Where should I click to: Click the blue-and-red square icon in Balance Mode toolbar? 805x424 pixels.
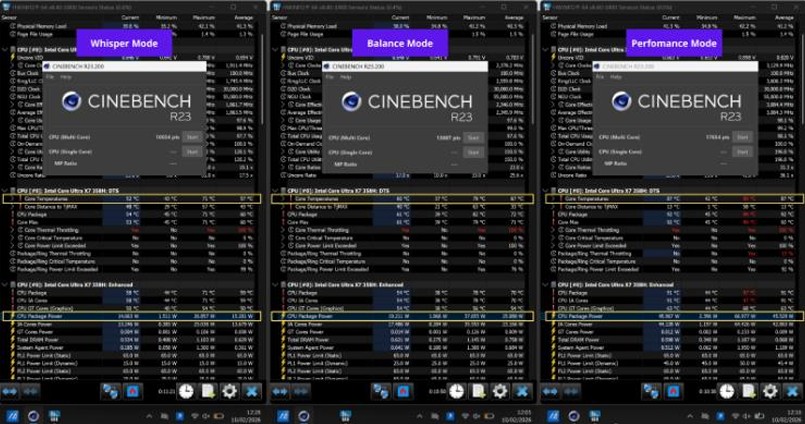point(403,392)
